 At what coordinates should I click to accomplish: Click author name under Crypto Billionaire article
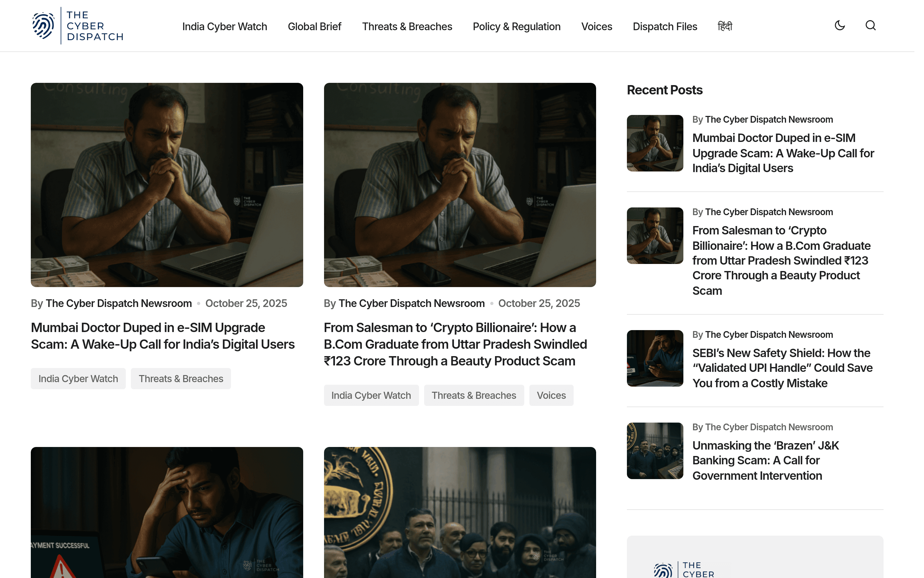pos(412,303)
